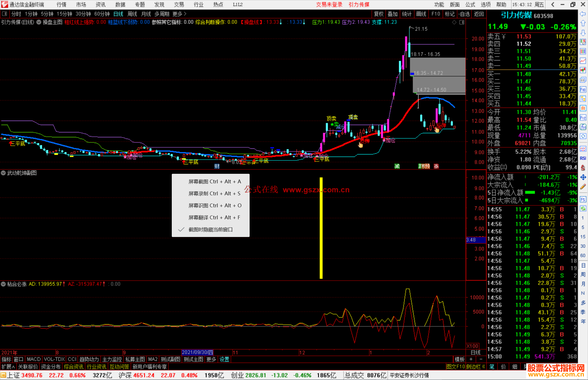588x380 pixels.
Task: Select 屏幕识图 Ctrl+Alt+O menu entry
Action: click(210, 206)
